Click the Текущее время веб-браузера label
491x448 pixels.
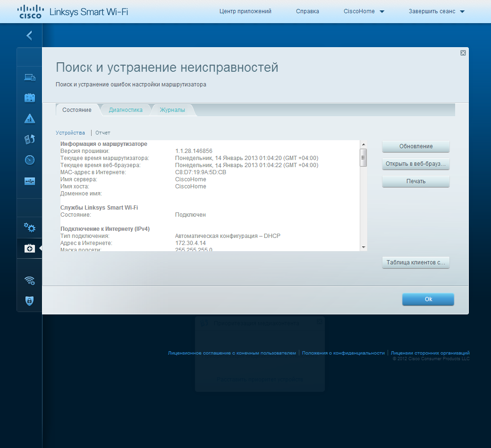[101, 165]
